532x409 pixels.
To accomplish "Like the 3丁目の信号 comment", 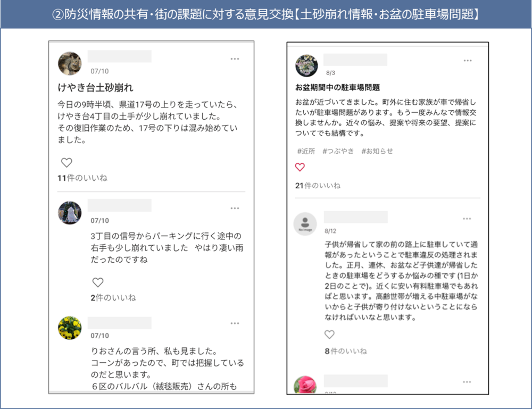I will (98, 282).
